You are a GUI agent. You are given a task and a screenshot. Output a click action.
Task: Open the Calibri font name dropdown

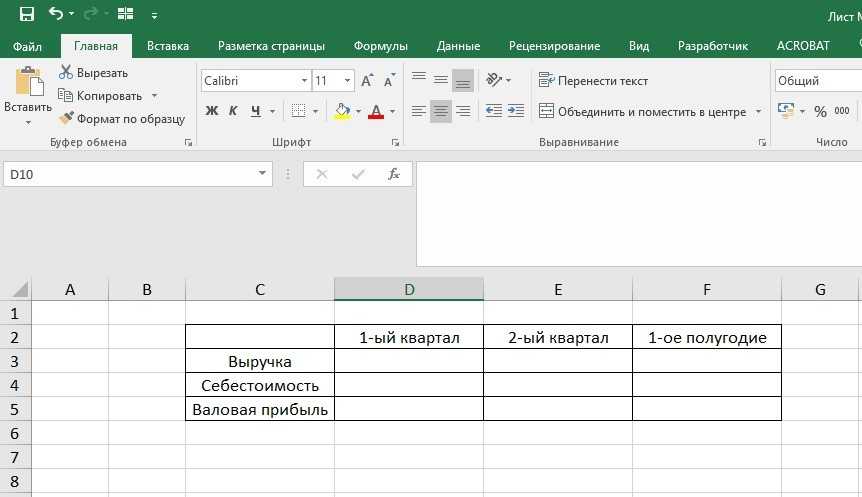pos(304,81)
